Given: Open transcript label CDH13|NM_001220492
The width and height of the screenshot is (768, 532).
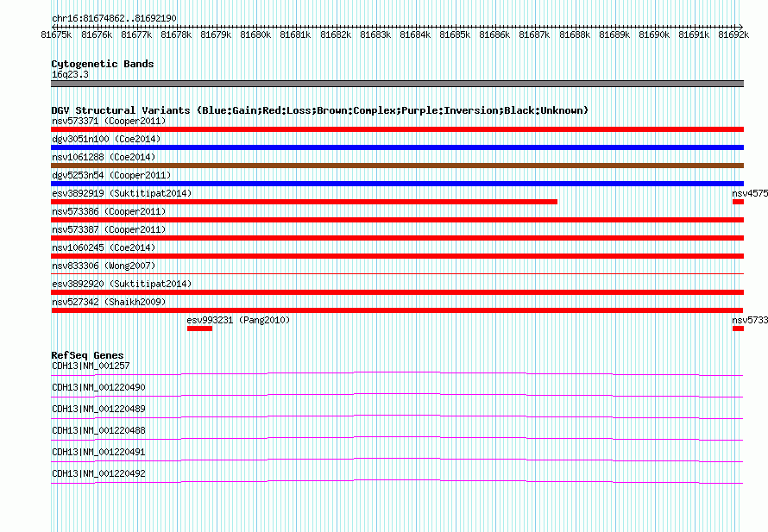Looking at the screenshot, I should coord(98,473).
